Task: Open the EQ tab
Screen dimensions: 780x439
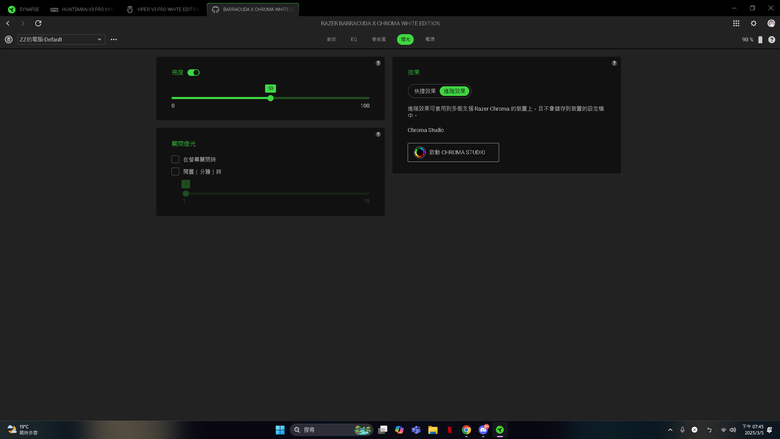Action: [x=354, y=39]
